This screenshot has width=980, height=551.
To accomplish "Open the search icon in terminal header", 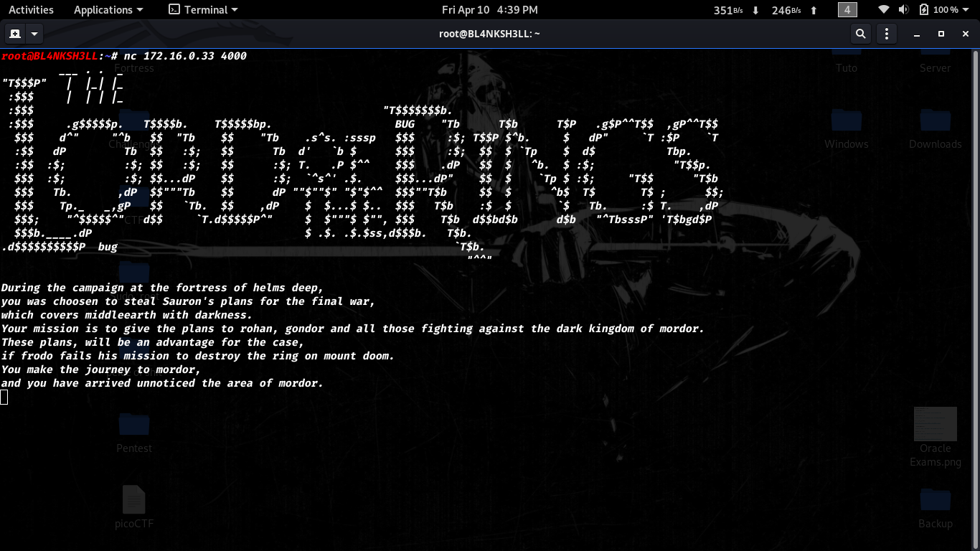I will click(860, 34).
